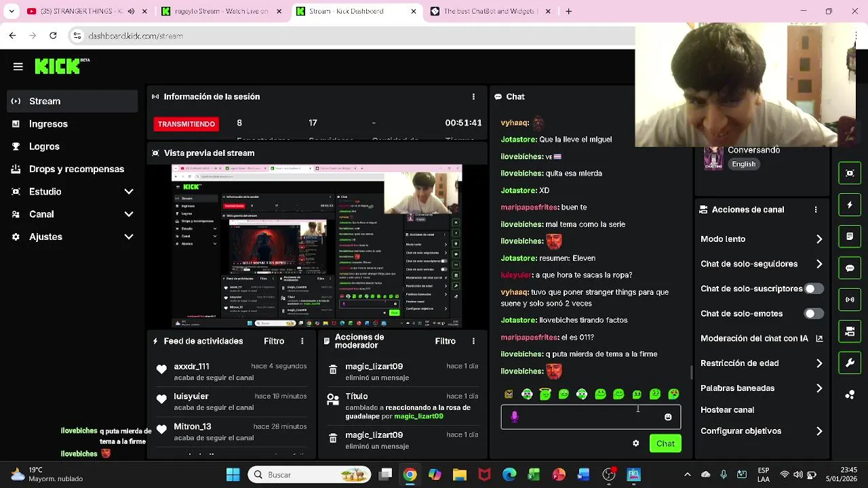Switch to the Watch Live browser tab
The width and height of the screenshot is (868, 488).
[221, 12]
